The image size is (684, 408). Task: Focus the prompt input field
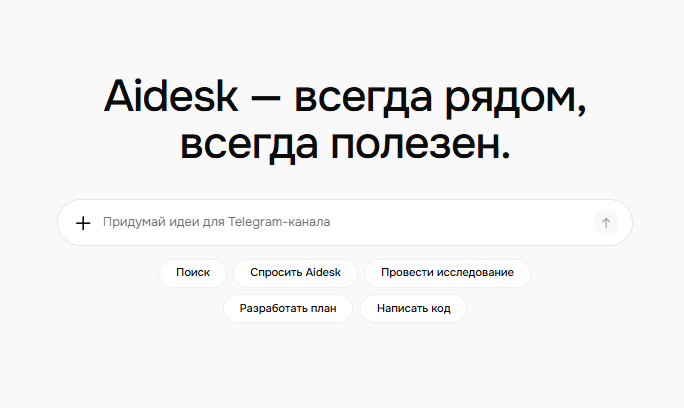pos(345,223)
